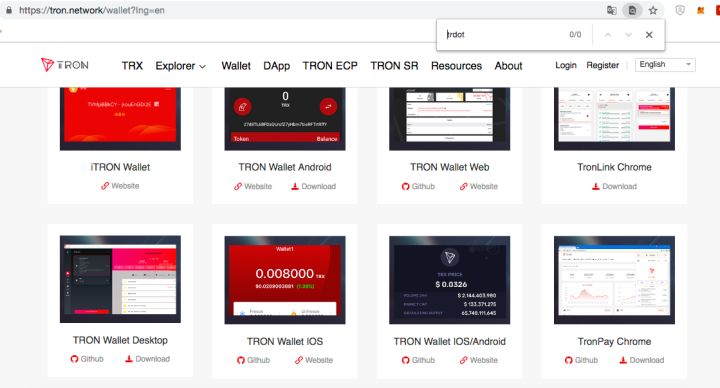Open the English language dropdown
Image resolution: width=720 pixels, height=388 pixels.
coord(665,64)
